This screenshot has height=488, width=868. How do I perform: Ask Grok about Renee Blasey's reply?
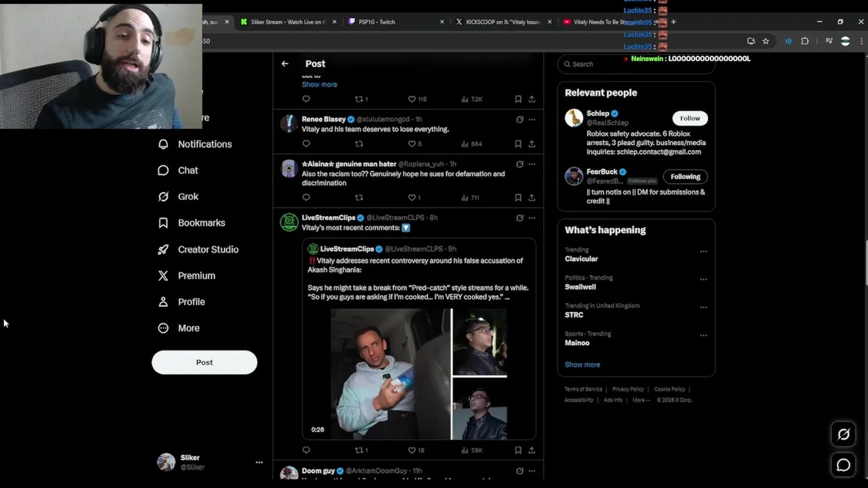pyautogui.click(x=519, y=119)
